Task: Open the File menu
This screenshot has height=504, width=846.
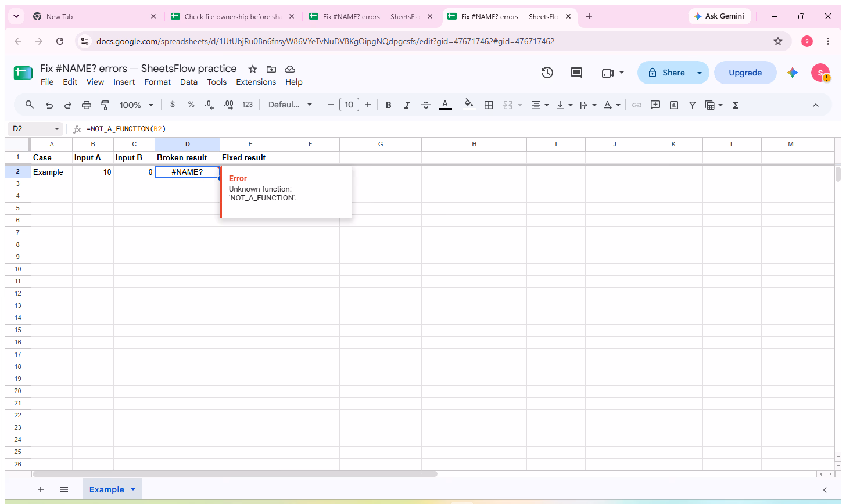Action: 47,82
